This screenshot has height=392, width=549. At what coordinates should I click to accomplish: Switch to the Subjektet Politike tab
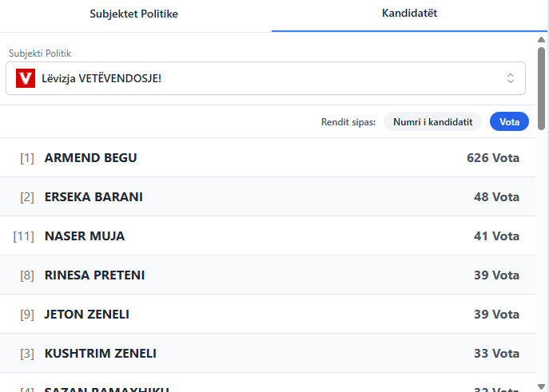[133, 14]
